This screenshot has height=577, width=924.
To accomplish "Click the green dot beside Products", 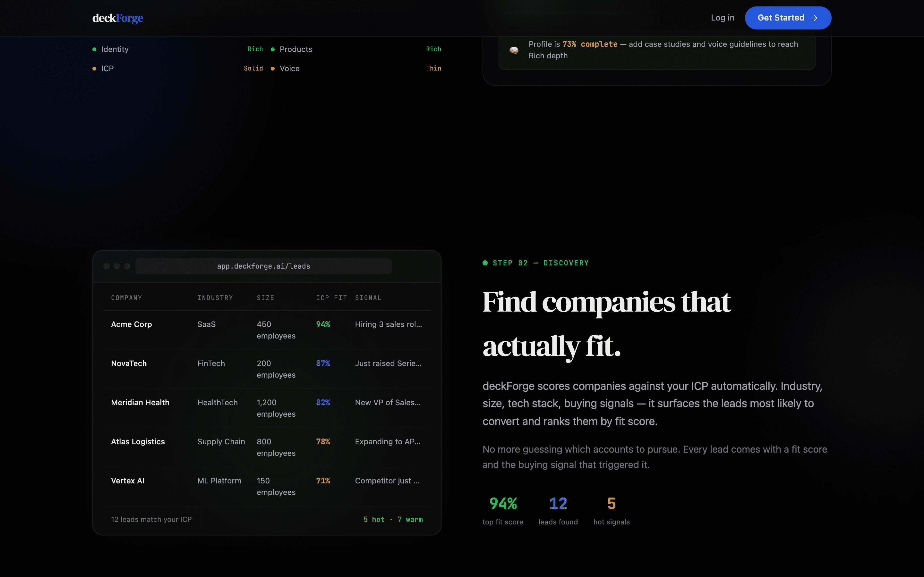I will point(273,49).
